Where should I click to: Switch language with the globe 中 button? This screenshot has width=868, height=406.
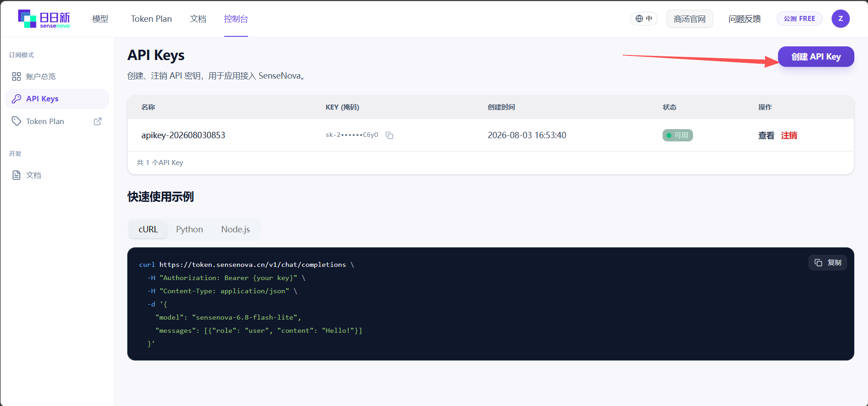[644, 19]
